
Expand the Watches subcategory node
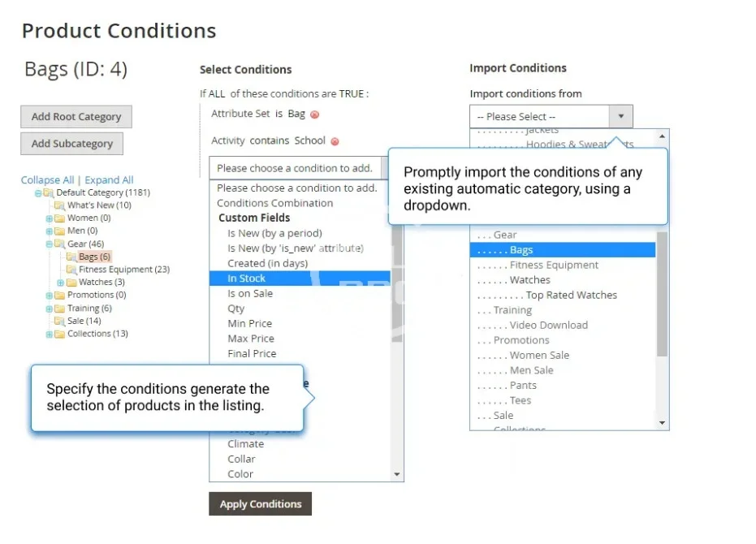point(61,283)
